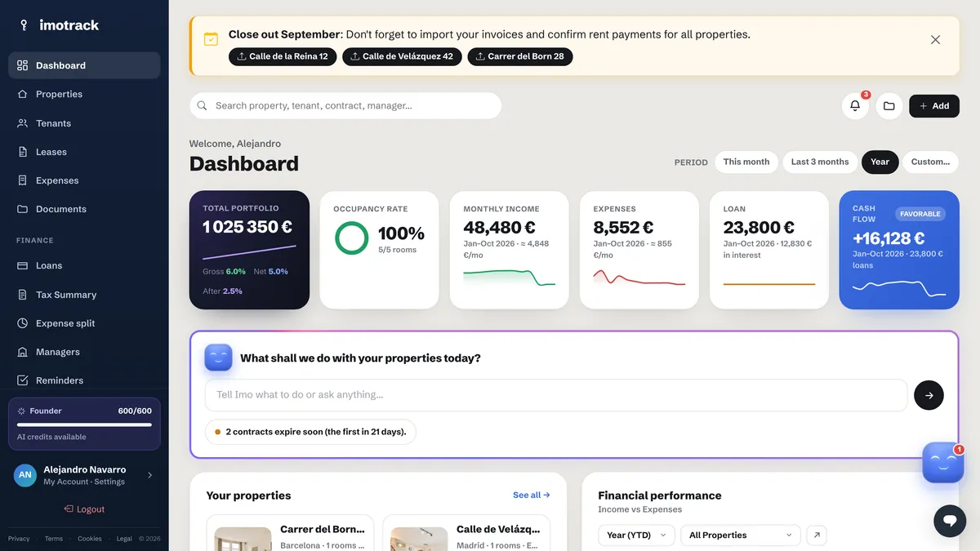This screenshot has height=551, width=980.
Task: Click the Tax Summary sidebar icon
Action: [x=22, y=295]
